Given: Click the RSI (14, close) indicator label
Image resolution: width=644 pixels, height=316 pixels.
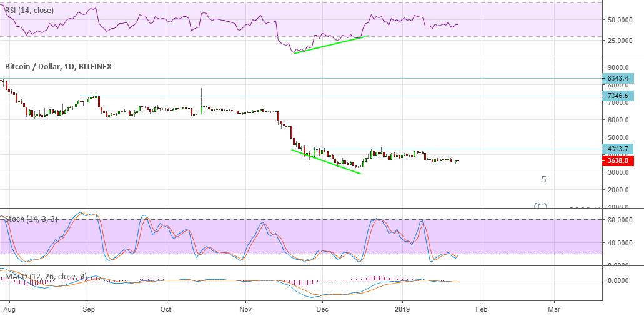Looking at the screenshot, I should tap(29, 11).
